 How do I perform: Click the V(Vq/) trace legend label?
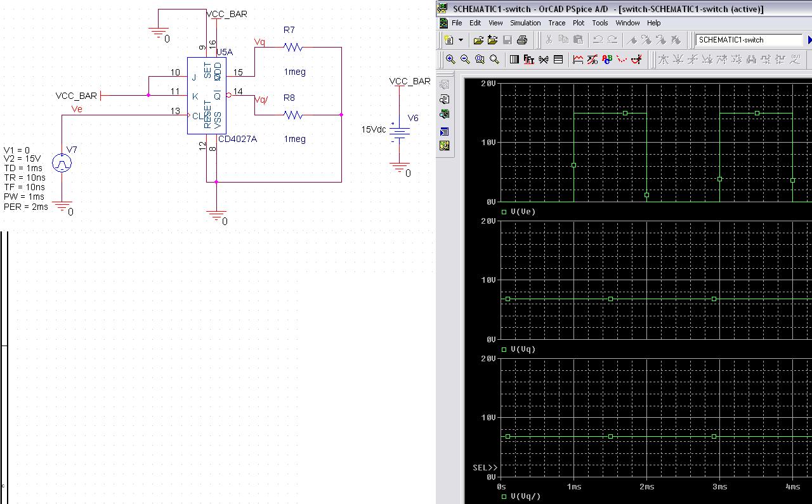pos(525,496)
